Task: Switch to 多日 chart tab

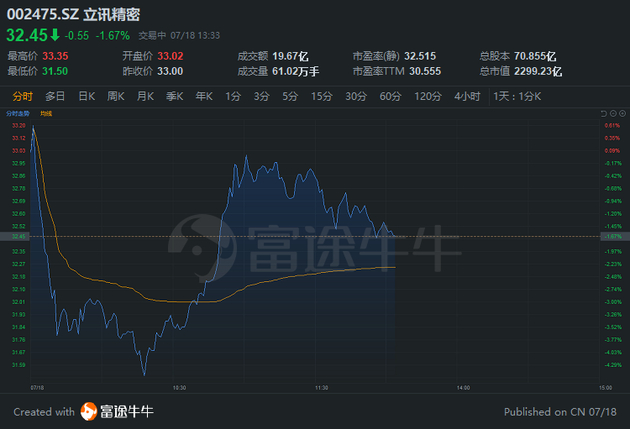Action: click(55, 96)
